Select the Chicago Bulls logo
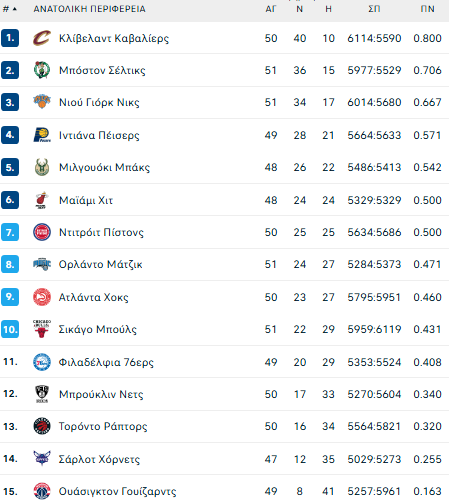The height and width of the screenshot is (503, 449). pyautogui.click(x=42, y=329)
